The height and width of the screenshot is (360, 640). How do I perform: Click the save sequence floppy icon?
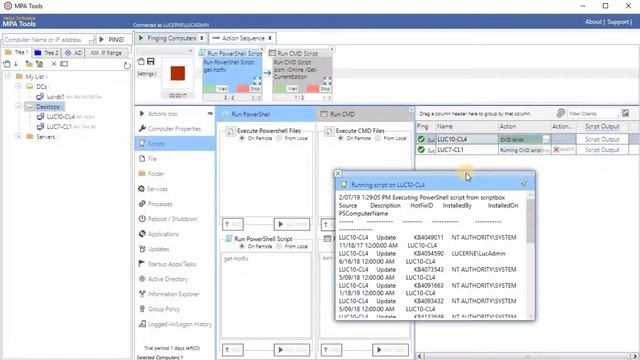click(151, 61)
